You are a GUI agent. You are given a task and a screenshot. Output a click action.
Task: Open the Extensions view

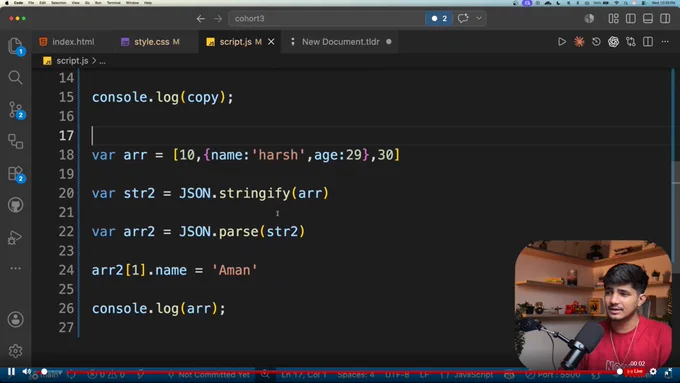[16, 173]
